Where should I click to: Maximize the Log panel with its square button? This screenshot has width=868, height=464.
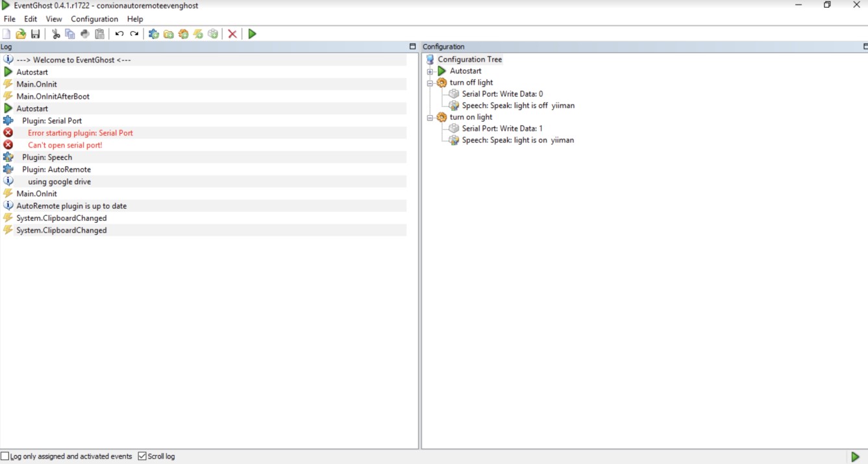click(x=412, y=47)
